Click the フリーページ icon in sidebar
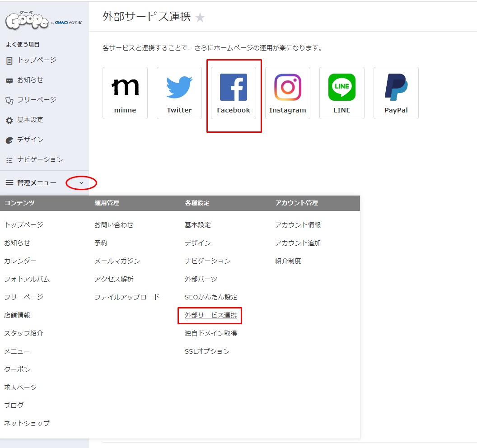The image size is (477, 448). pos(9,101)
